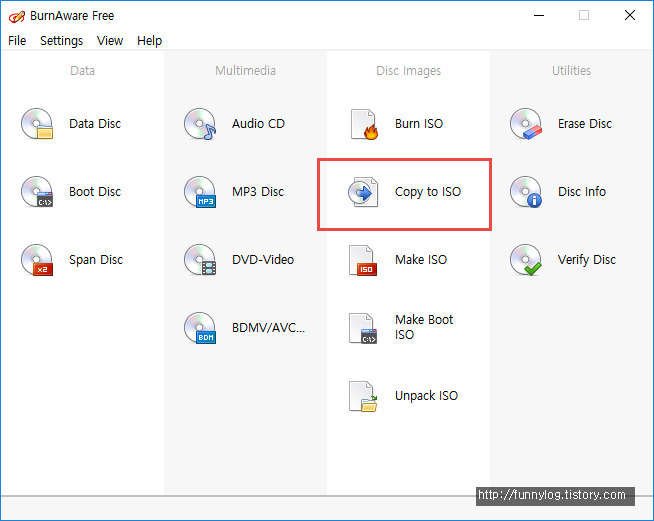
Task: Click the Unpack ISO folder icon
Action: pyautogui.click(x=363, y=396)
